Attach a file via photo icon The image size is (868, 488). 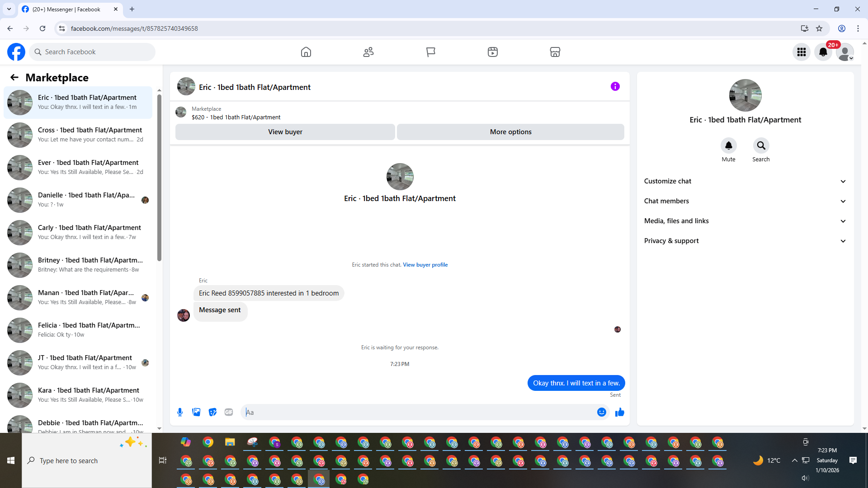coord(196,412)
